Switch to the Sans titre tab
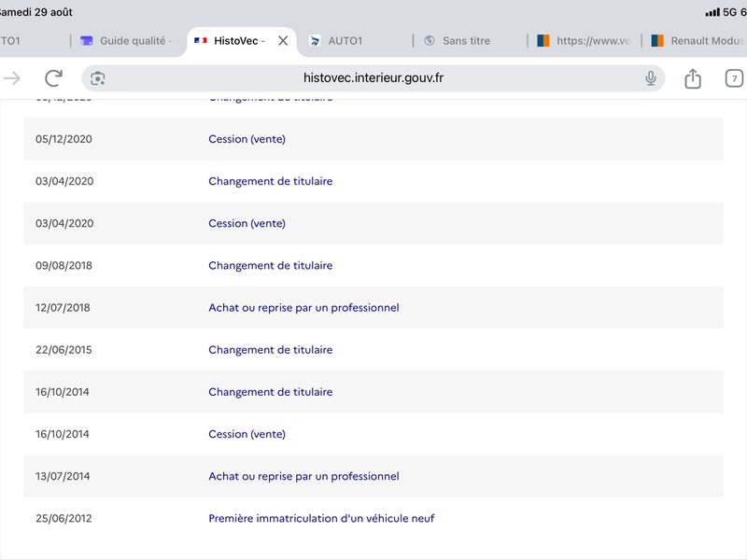 [x=471, y=41]
